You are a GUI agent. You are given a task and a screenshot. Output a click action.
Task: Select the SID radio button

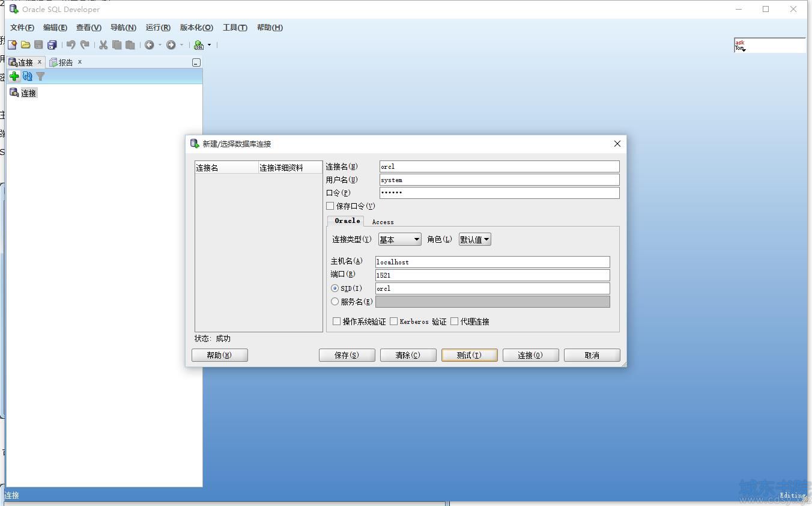click(x=335, y=288)
